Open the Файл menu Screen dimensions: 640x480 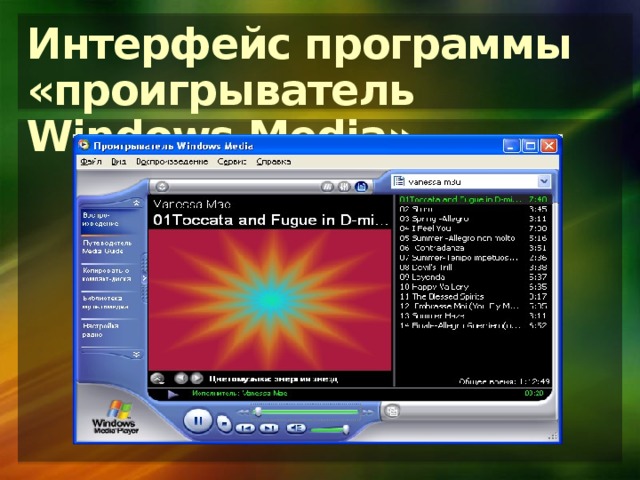pyautogui.click(x=91, y=162)
